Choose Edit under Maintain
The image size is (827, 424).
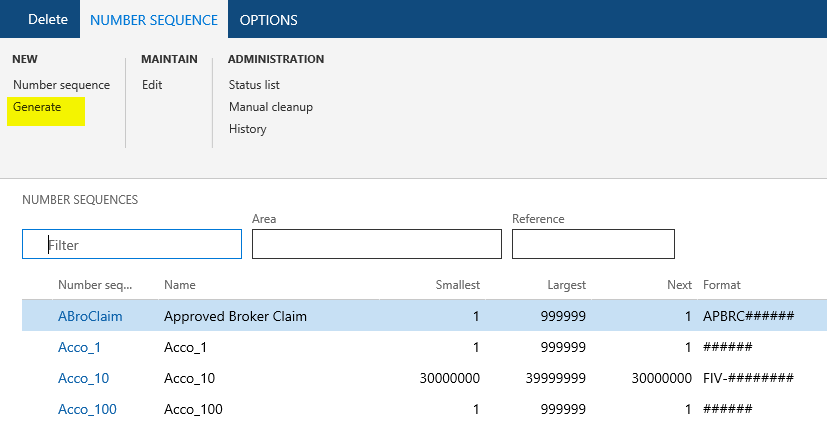point(152,85)
